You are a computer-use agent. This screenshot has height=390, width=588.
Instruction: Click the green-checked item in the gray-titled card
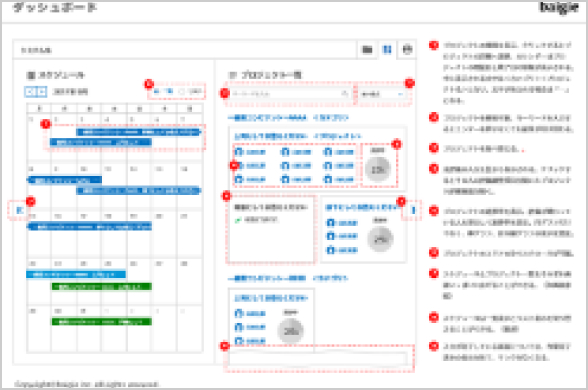tap(257, 220)
